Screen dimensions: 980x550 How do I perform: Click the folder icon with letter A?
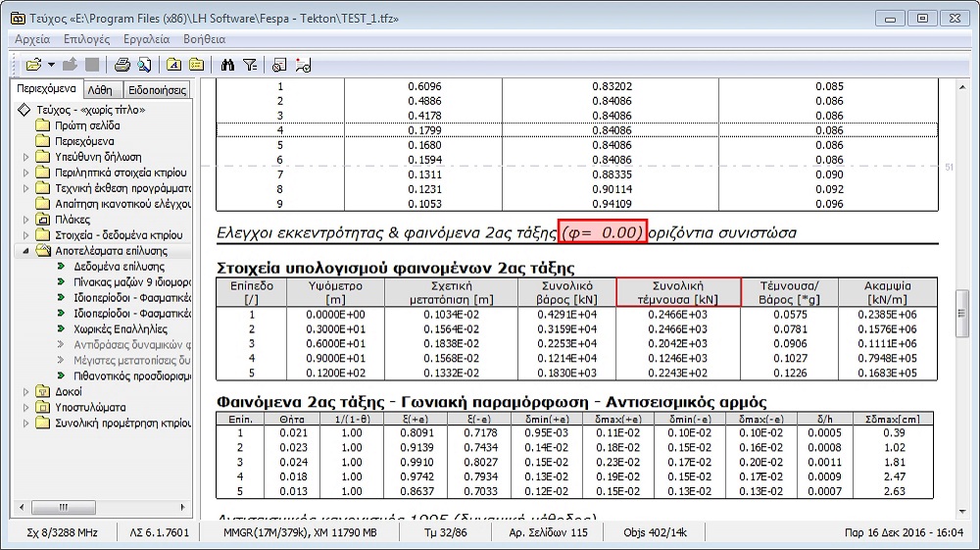click(x=173, y=65)
